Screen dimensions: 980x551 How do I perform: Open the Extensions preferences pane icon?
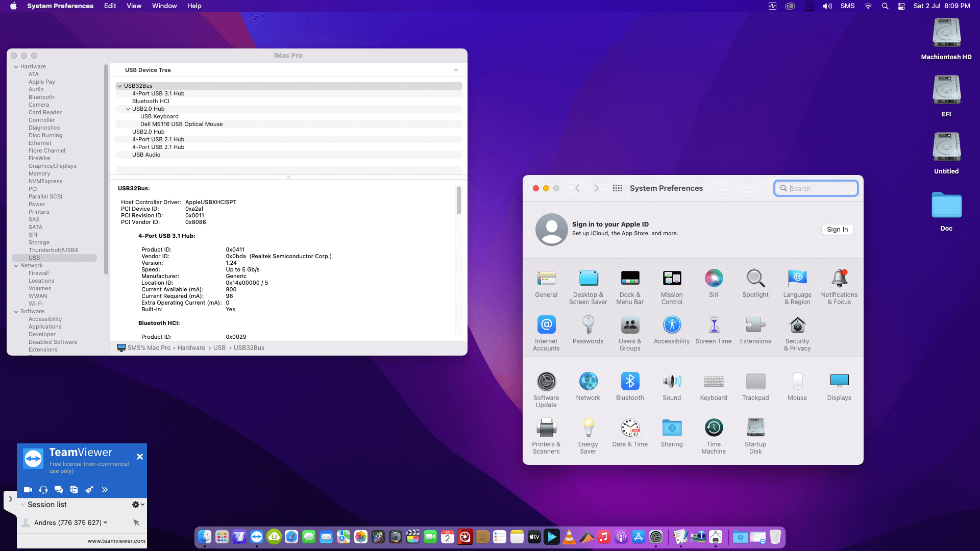tap(755, 325)
